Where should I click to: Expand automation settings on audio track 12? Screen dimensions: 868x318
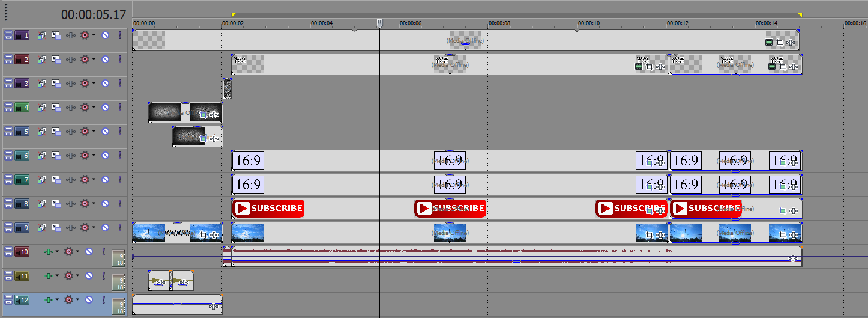click(77, 300)
